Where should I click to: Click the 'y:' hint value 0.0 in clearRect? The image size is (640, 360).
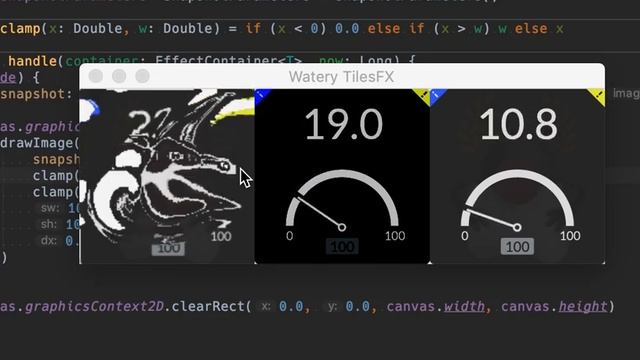pos(358,306)
